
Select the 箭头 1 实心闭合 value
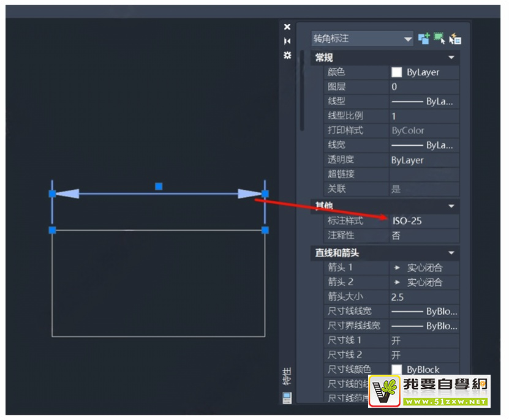pos(424,268)
